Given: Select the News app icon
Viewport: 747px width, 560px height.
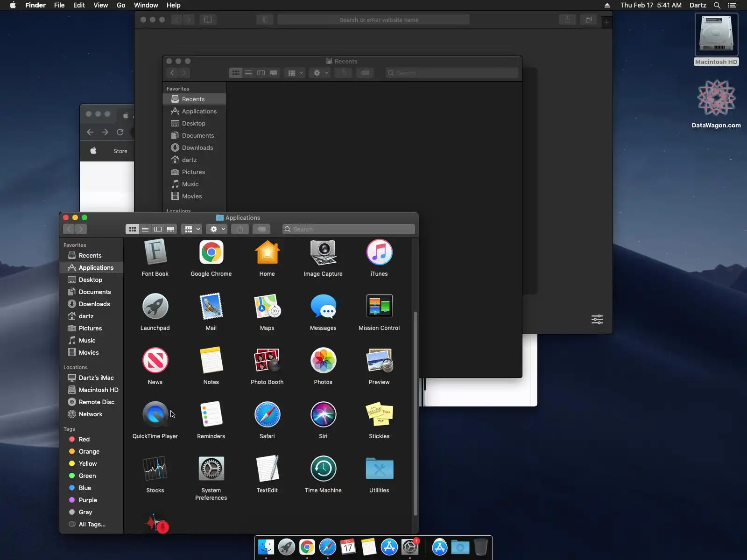Looking at the screenshot, I should click(x=155, y=361).
